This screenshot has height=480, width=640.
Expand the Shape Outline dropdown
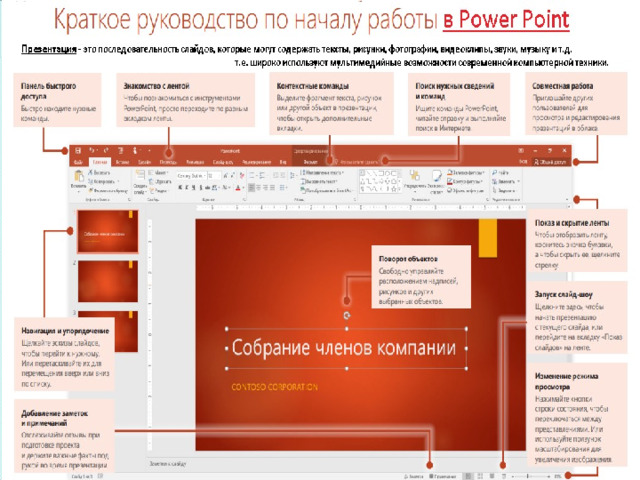[x=481, y=181]
